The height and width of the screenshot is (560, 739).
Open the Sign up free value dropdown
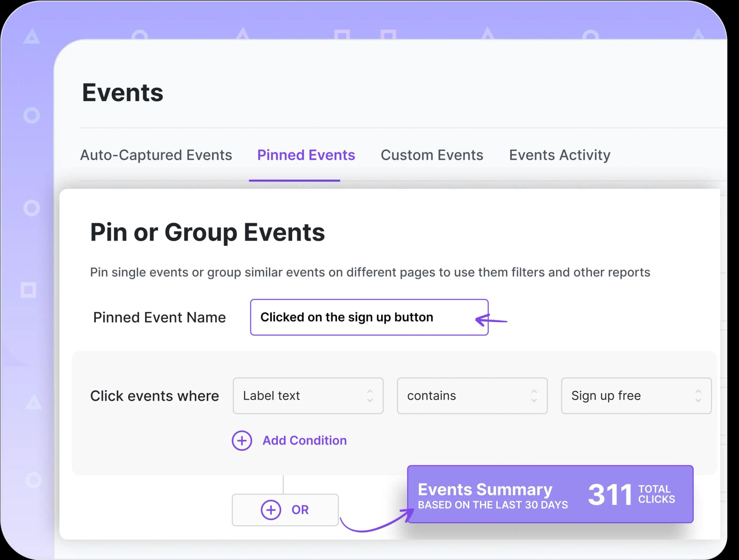point(636,396)
